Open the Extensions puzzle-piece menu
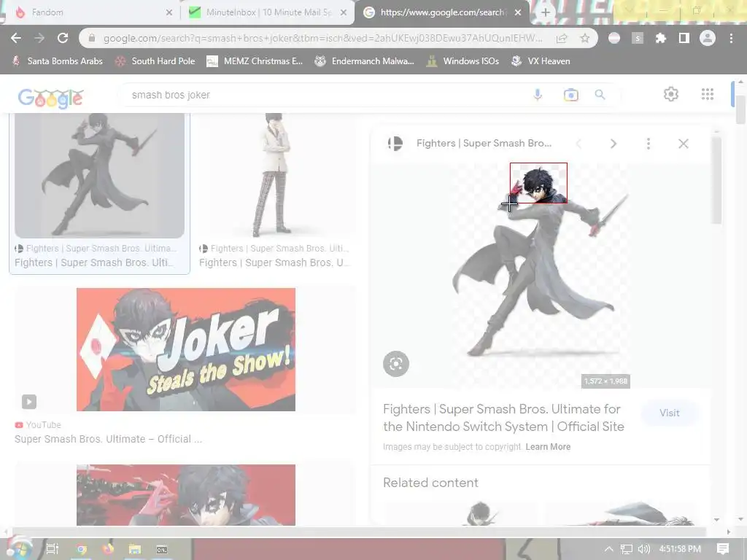Viewport: 747px width, 560px height. pos(660,38)
